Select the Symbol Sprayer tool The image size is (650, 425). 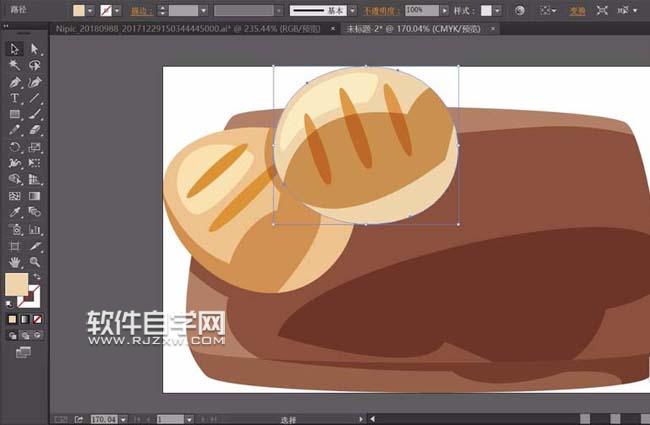(x=15, y=229)
